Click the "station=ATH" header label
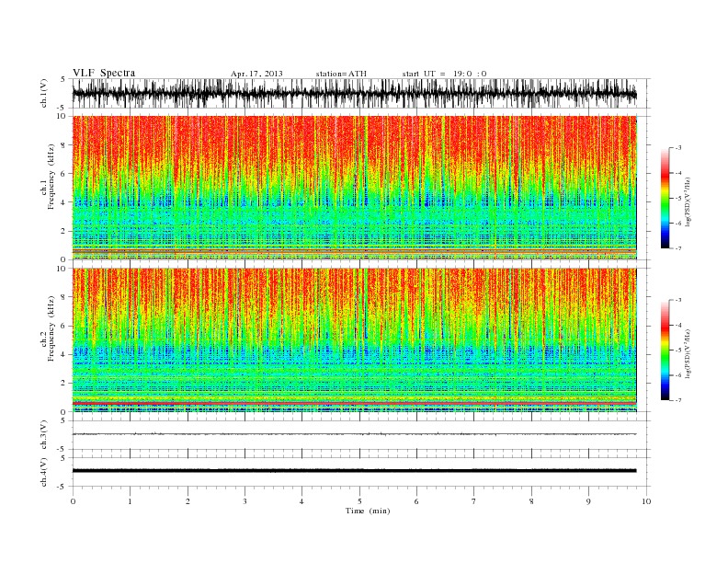The height and width of the screenshot is (563, 728). [x=341, y=74]
